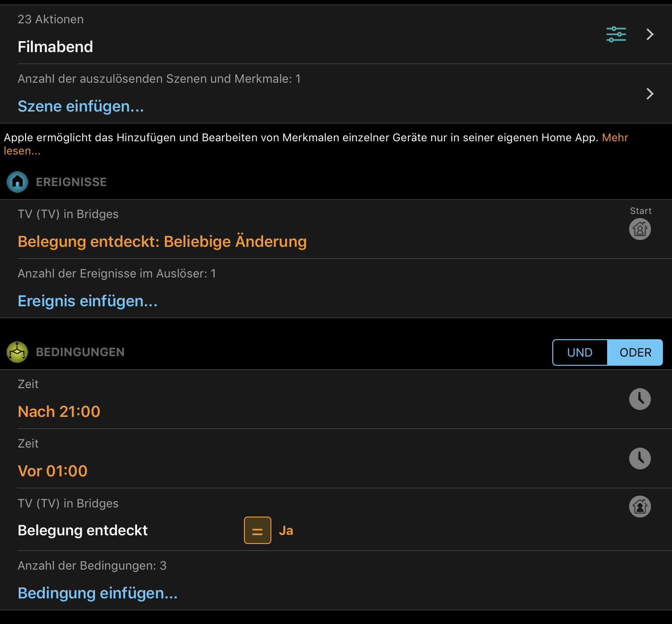Viewport: 672px width, 624px height.
Task: Click the TV condition home icon
Action: coord(640,507)
